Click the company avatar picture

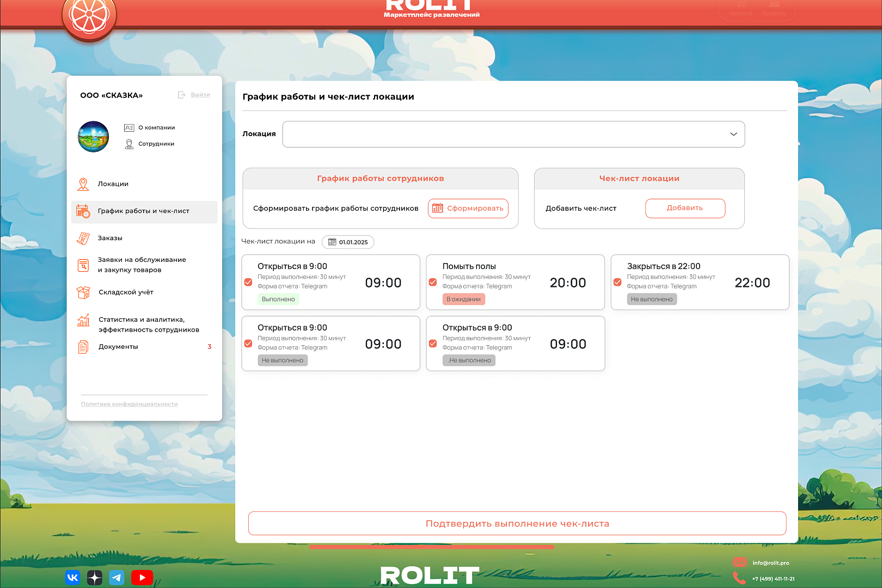(94, 137)
